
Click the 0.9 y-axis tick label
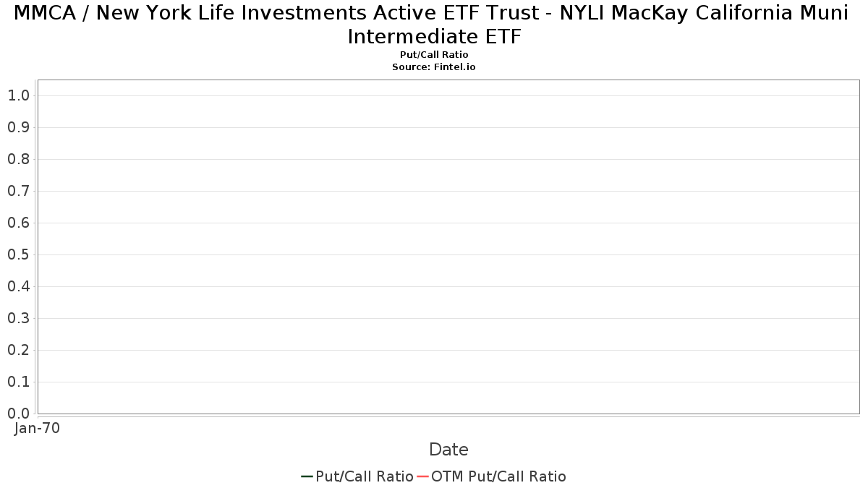point(18,127)
